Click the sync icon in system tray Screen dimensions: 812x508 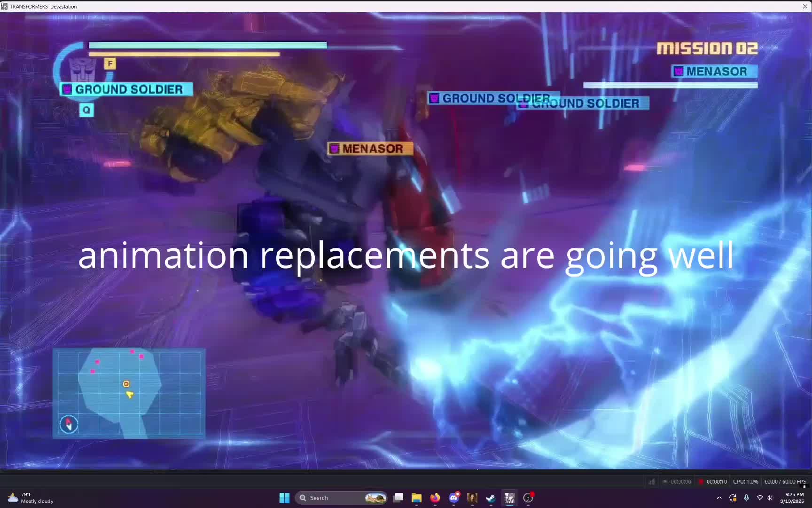click(733, 498)
